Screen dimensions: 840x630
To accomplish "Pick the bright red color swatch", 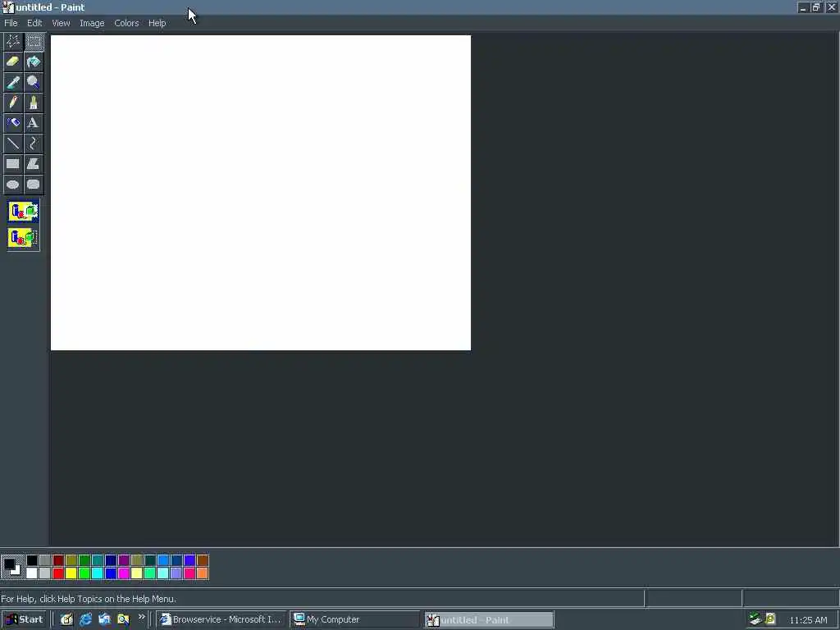I will click(x=58, y=573).
